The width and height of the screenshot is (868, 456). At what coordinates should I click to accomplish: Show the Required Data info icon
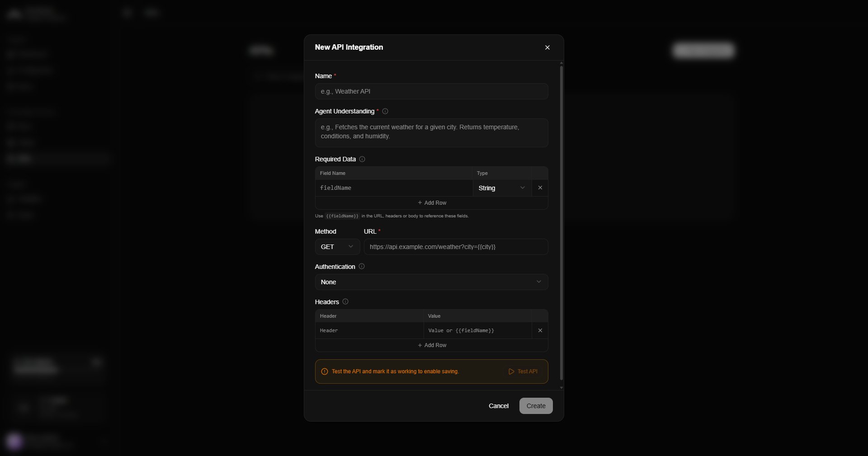[x=362, y=159]
